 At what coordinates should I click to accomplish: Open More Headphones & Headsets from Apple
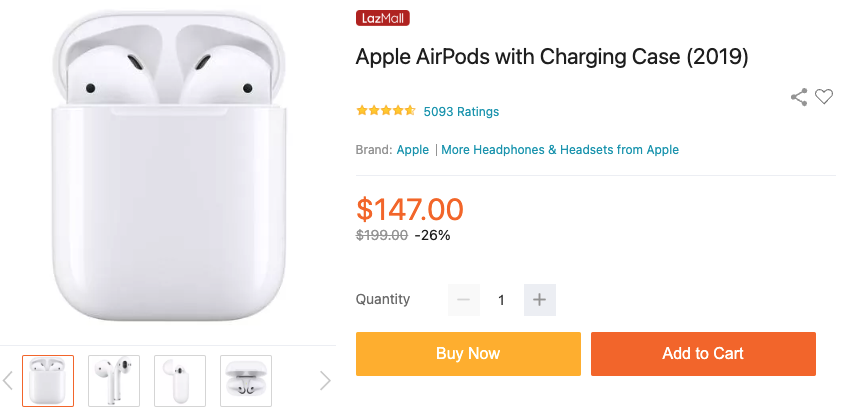[x=560, y=150]
